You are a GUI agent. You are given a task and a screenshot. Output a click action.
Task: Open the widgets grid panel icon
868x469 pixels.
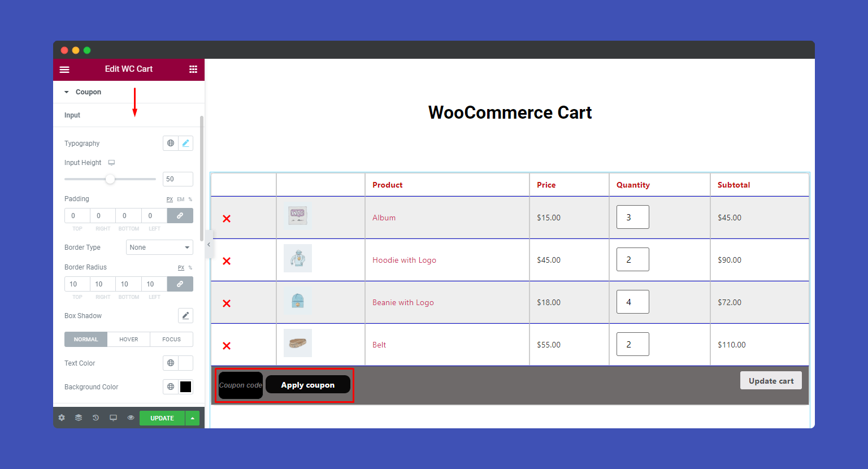click(193, 69)
